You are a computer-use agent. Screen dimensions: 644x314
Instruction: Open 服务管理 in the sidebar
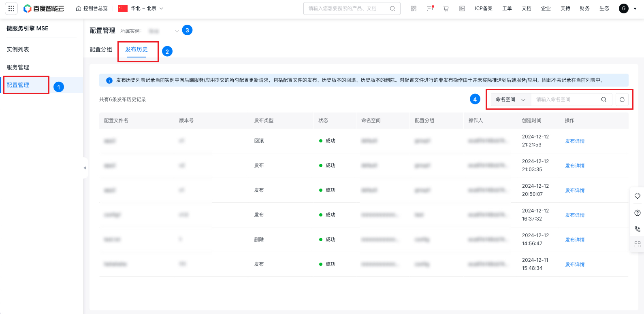pos(18,67)
